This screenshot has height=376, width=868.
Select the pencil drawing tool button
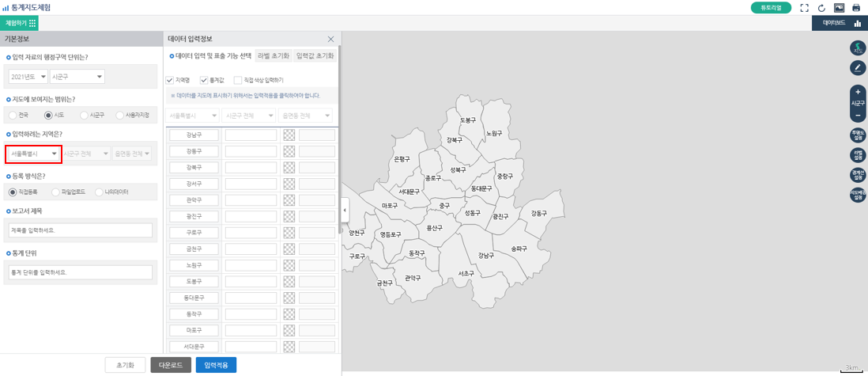(x=858, y=68)
